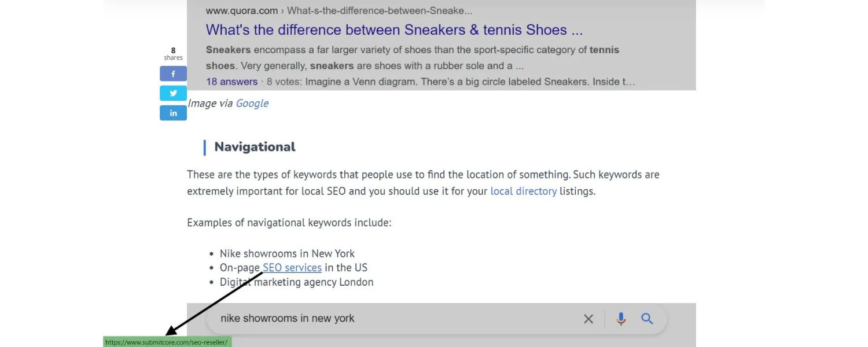This screenshot has width=868, height=347.
Task: Open the "local directory" hyperlink
Action: (523, 191)
